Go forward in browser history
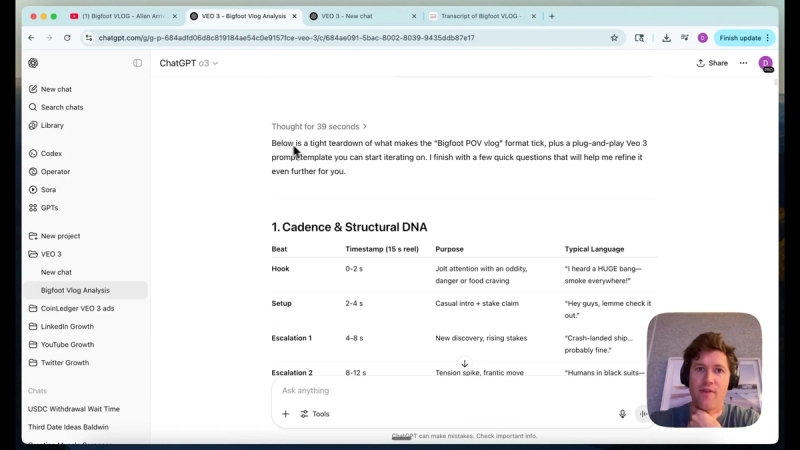800x450 pixels. point(49,38)
